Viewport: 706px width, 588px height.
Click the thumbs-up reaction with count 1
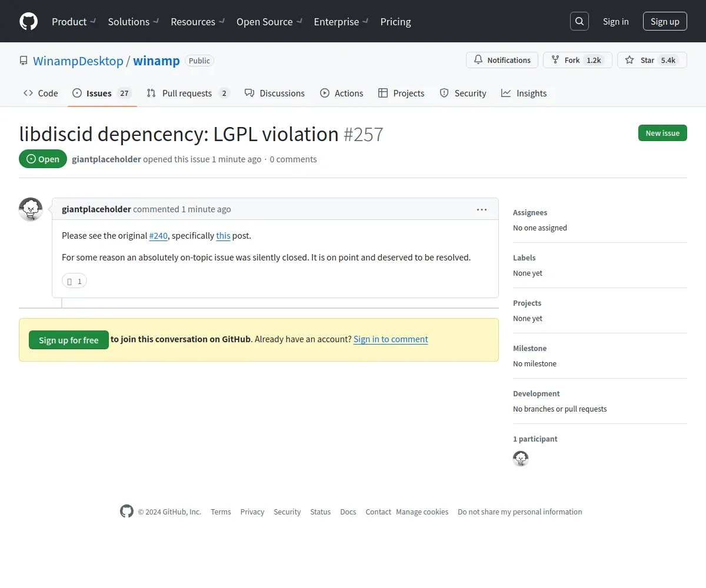74,281
